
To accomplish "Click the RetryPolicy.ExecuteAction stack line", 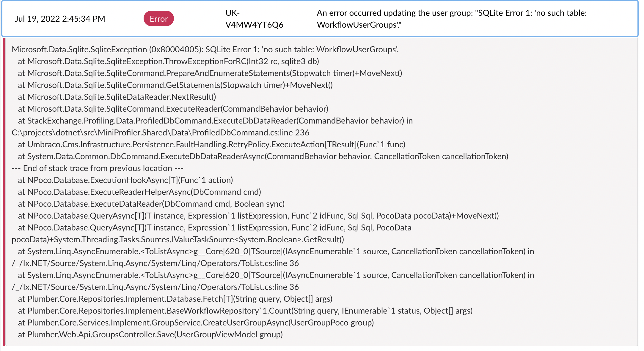I will [x=211, y=144].
